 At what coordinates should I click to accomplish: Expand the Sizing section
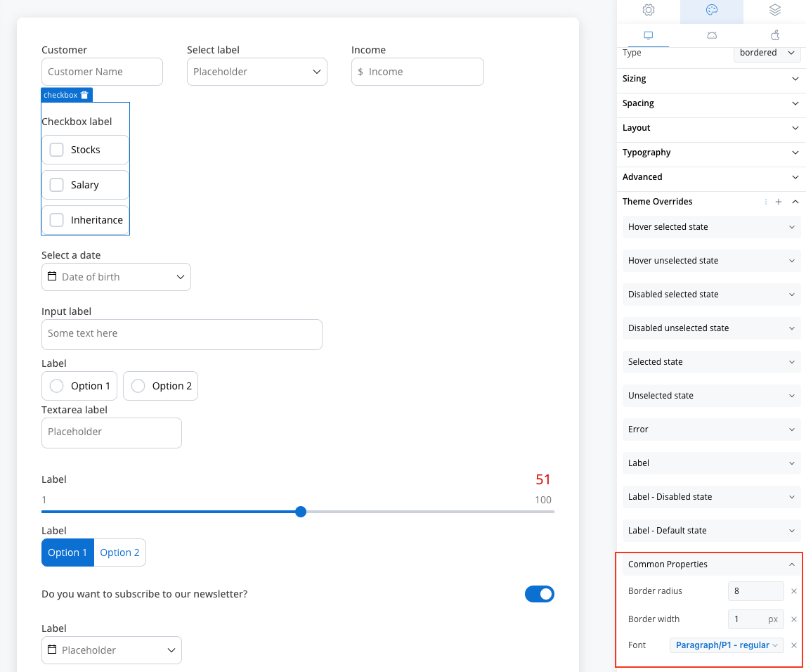[711, 79]
